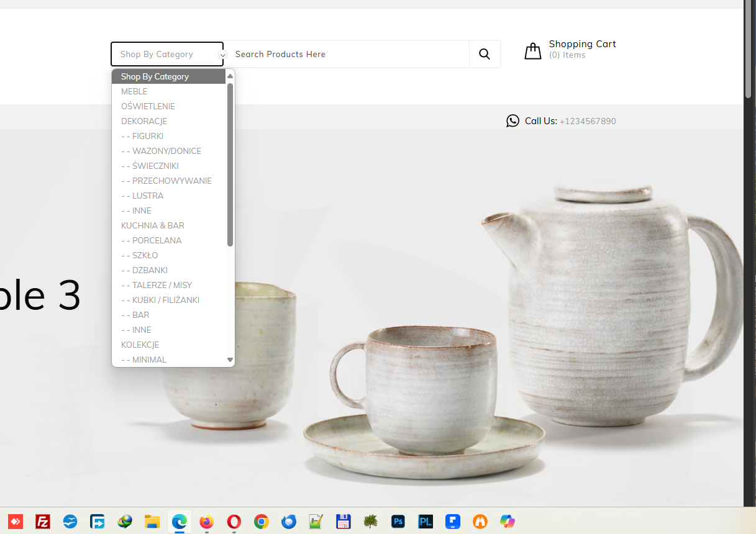
Task: Select PRZECHOWYWANIE in the list
Action: (168, 181)
